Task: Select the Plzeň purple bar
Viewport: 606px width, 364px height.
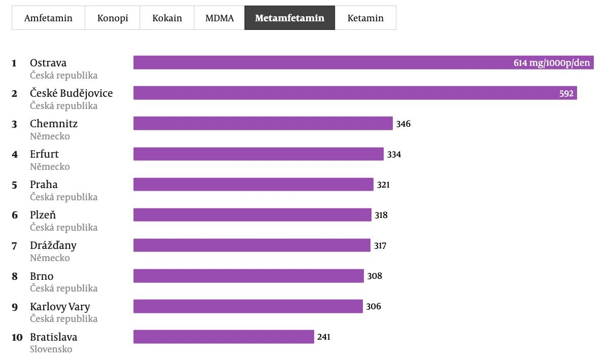Action: 252,215
